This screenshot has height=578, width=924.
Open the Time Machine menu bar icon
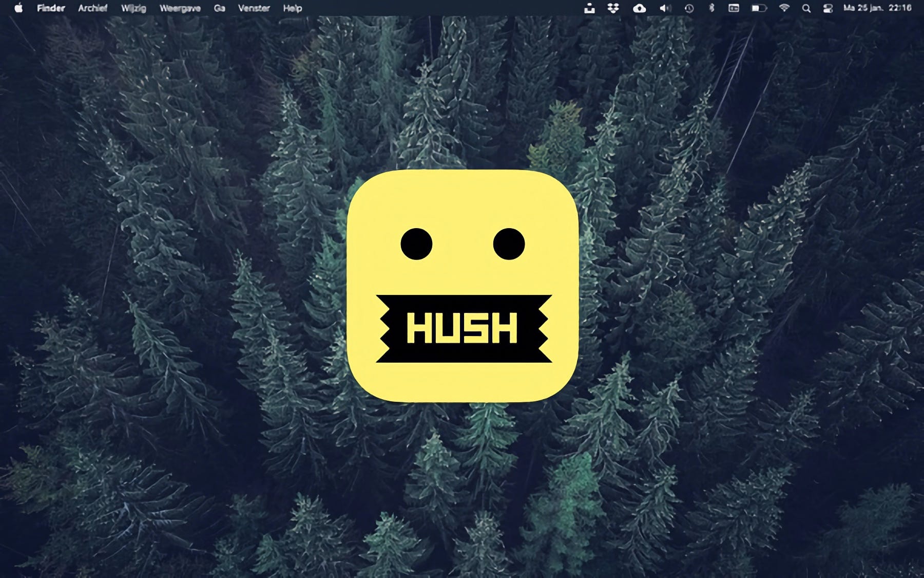[x=689, y=8]
